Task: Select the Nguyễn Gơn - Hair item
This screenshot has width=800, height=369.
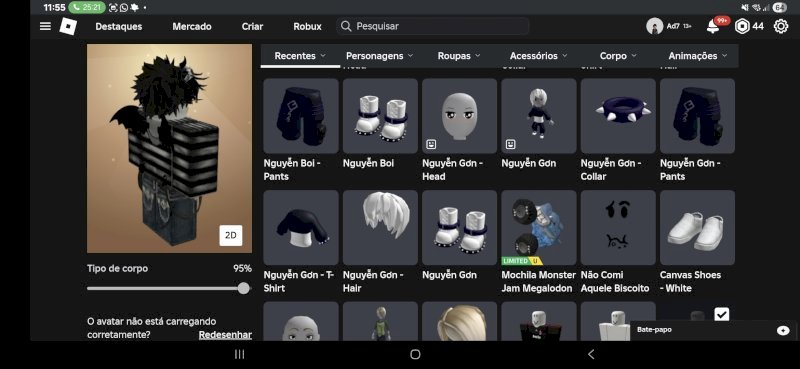Action: pos(380,228)
